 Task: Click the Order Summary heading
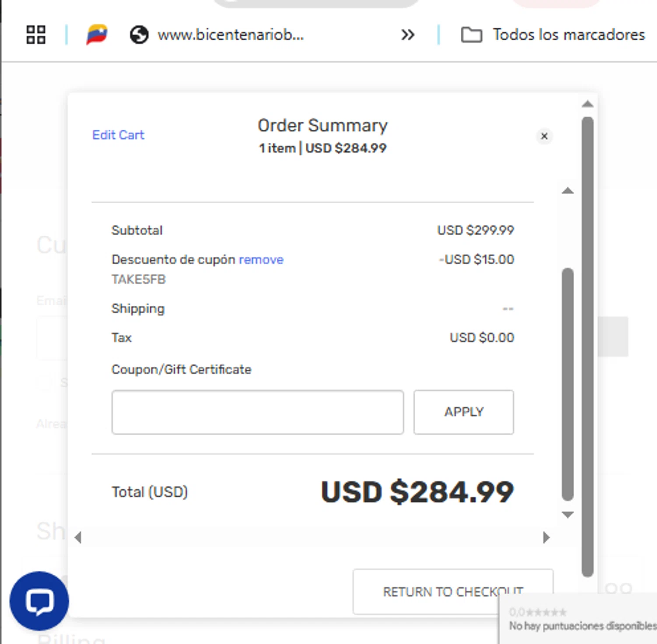323,126
